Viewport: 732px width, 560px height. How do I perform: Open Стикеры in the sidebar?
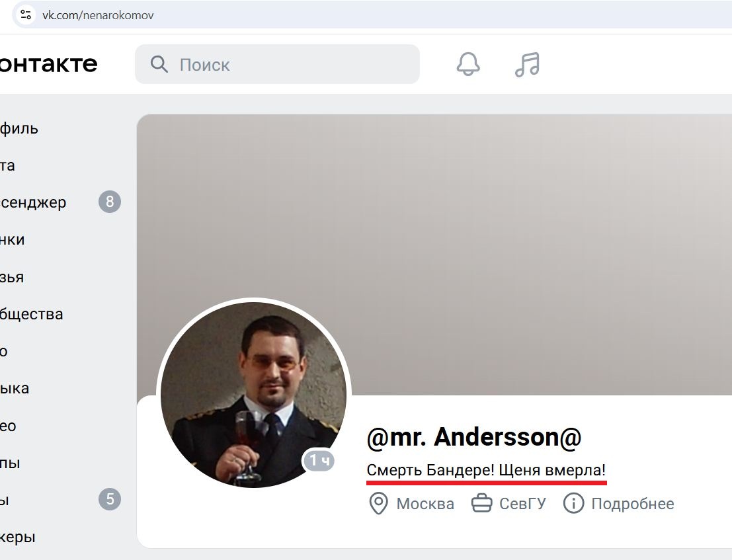(x=17, y=537)
